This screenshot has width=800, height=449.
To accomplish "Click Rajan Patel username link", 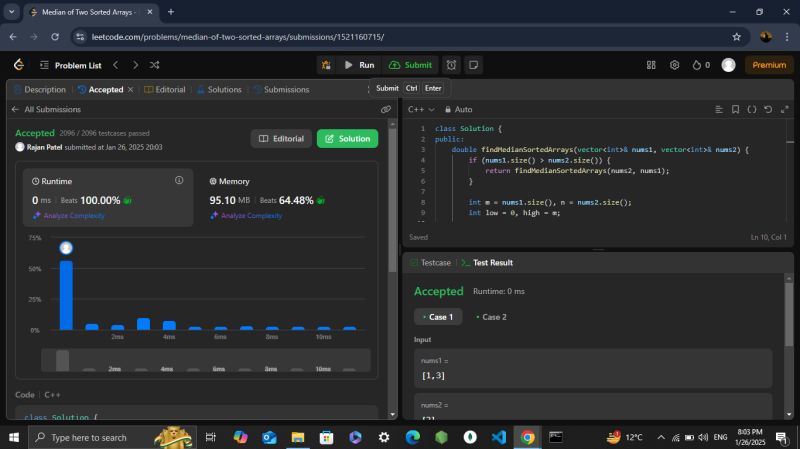I will click(x=44, y=147).
